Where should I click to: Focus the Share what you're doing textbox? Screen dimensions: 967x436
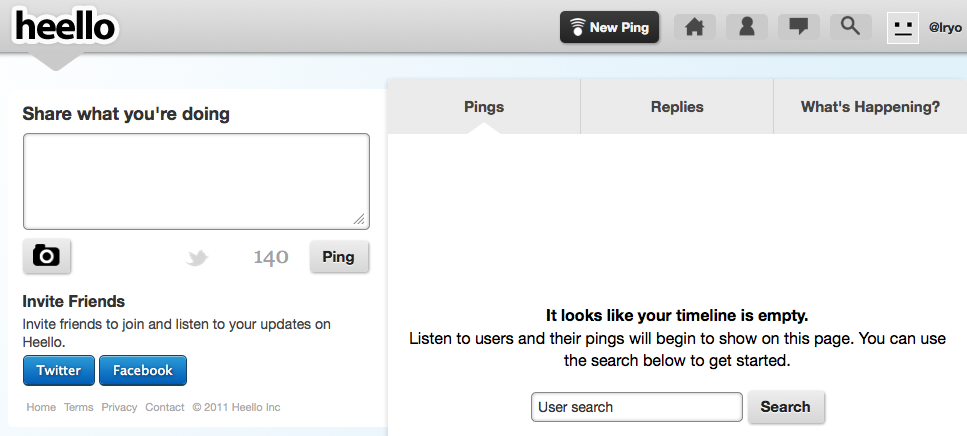tap(196, 181)
